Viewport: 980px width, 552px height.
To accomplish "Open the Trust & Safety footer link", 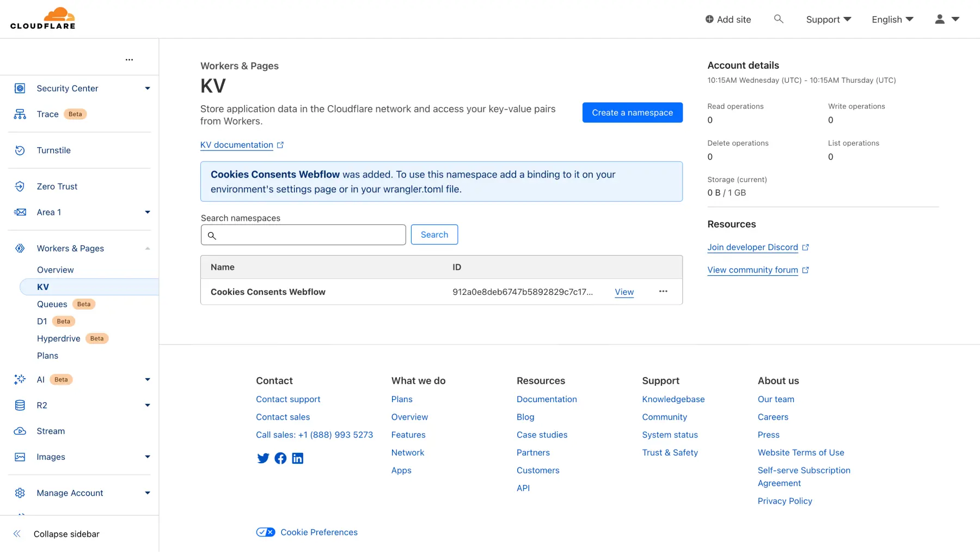I will (670, 453).
